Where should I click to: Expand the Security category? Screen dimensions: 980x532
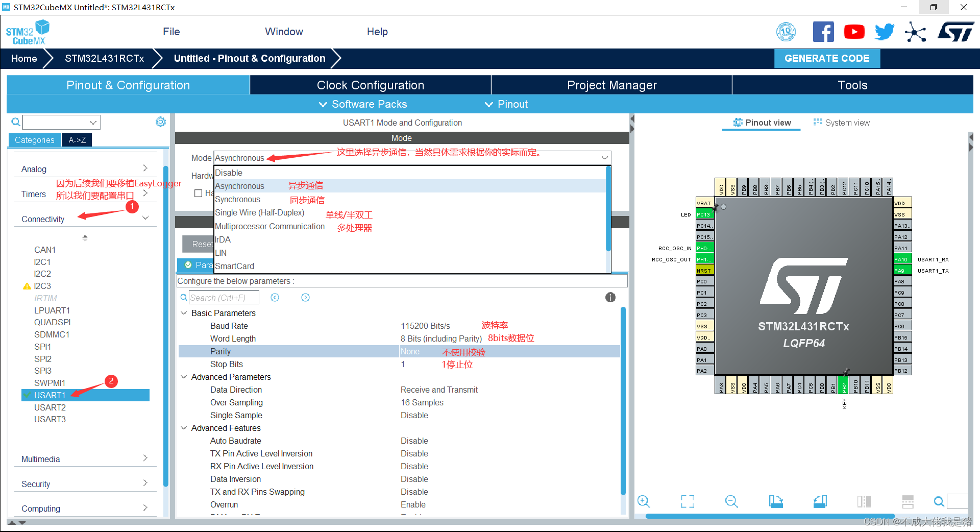[85, 484]
